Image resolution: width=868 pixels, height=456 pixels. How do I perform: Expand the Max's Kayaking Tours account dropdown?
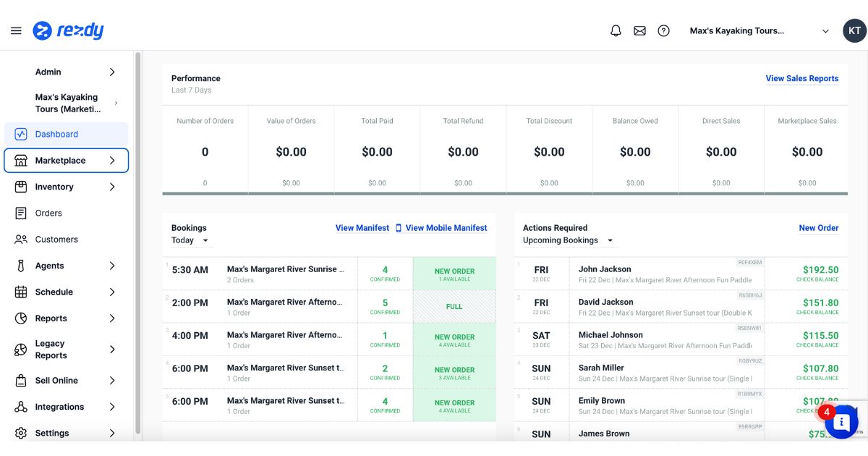pos(825,31)
